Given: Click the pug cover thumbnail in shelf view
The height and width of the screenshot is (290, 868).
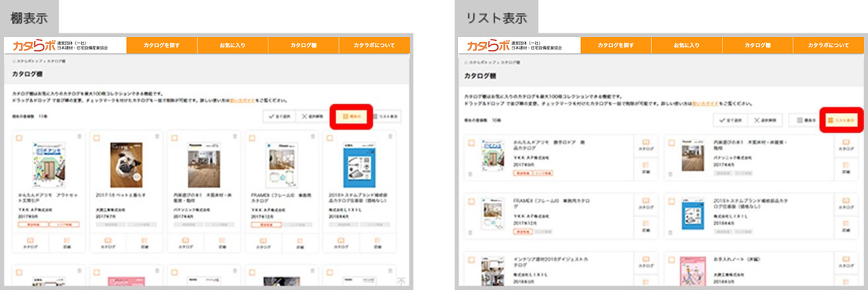Looking at the screenshot, I should coord(126,165).
